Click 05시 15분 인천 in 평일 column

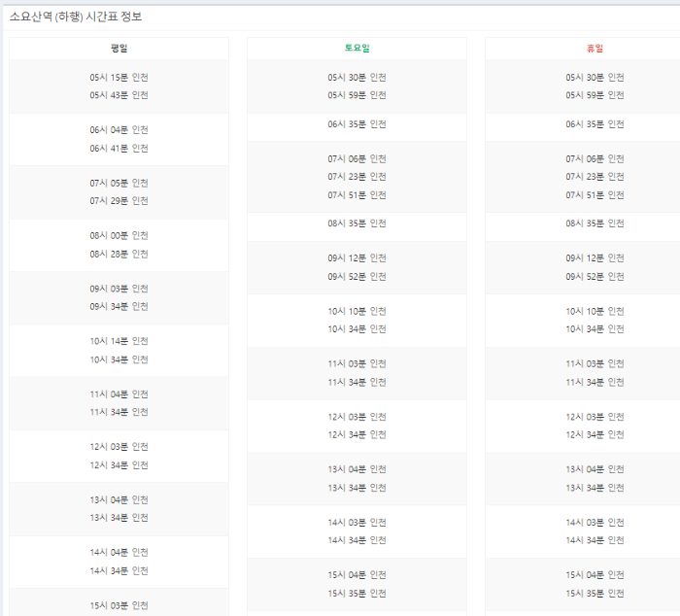pyautogui.click(x=119, y=77)
